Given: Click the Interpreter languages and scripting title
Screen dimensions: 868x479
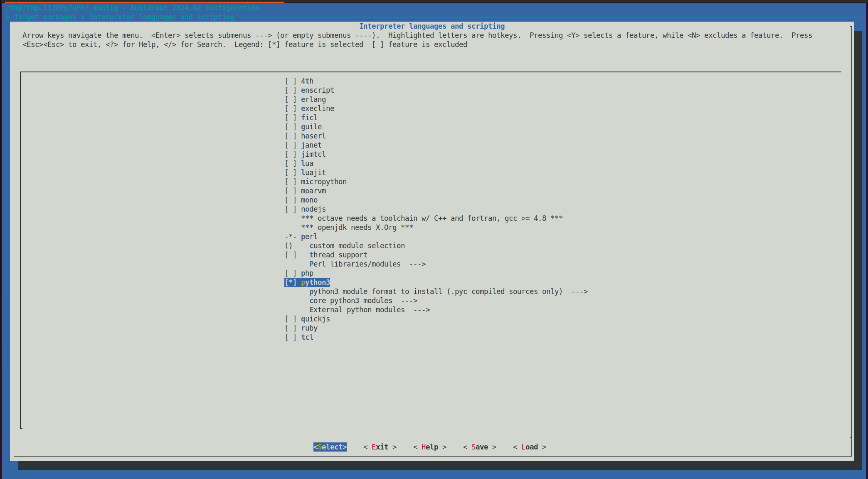Looking at the screenshot, I should coord(432,26).
